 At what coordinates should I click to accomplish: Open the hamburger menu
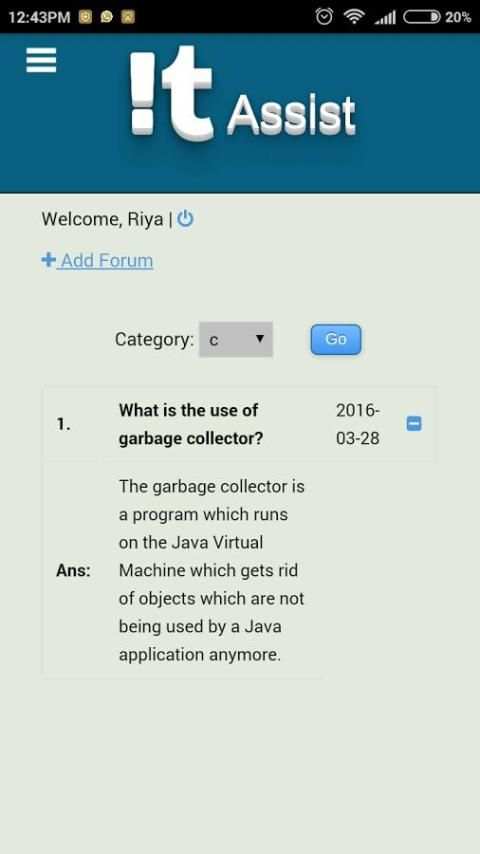click(41, 60)
